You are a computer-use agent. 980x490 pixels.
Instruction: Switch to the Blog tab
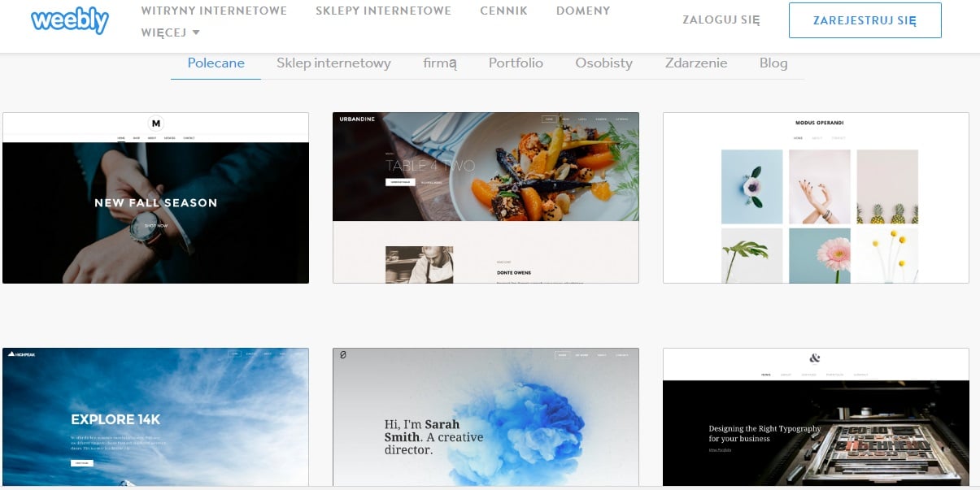tap(773, 63)
